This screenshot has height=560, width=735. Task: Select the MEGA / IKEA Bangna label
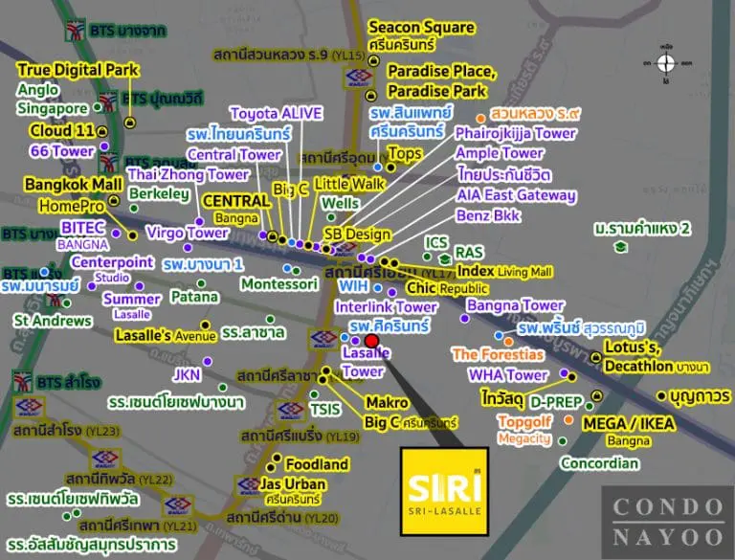click(629, 432)
